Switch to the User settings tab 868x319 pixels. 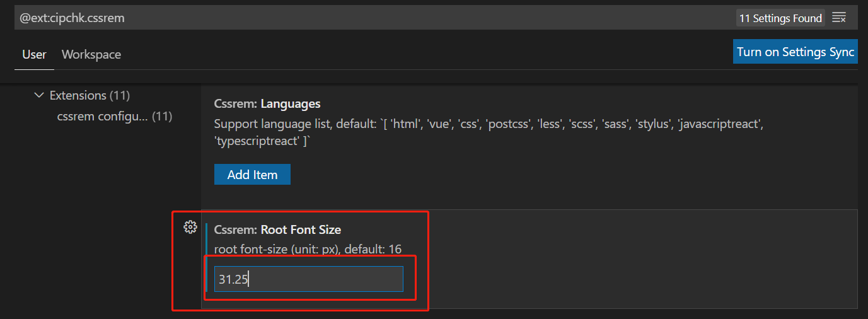click(x=34, y=54)
